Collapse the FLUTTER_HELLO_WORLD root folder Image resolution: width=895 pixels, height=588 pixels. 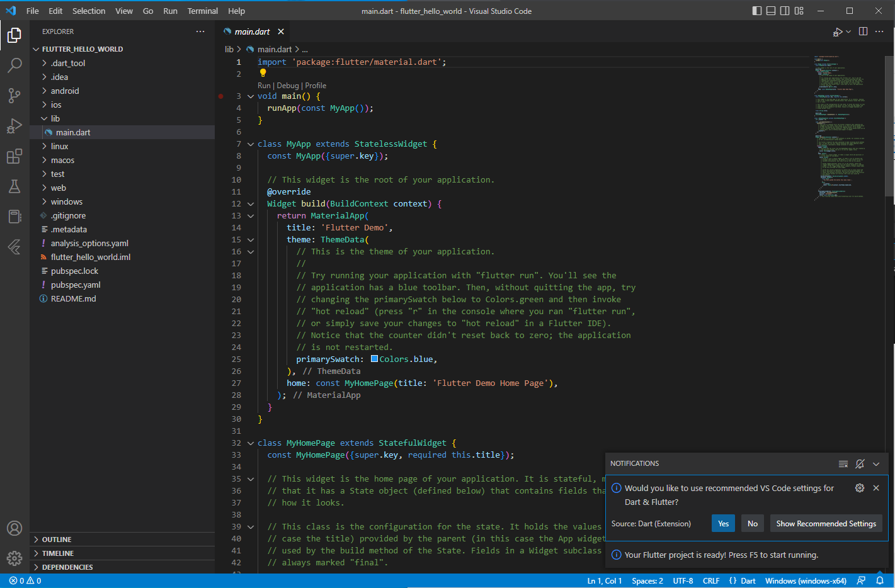tap(122, 49)
